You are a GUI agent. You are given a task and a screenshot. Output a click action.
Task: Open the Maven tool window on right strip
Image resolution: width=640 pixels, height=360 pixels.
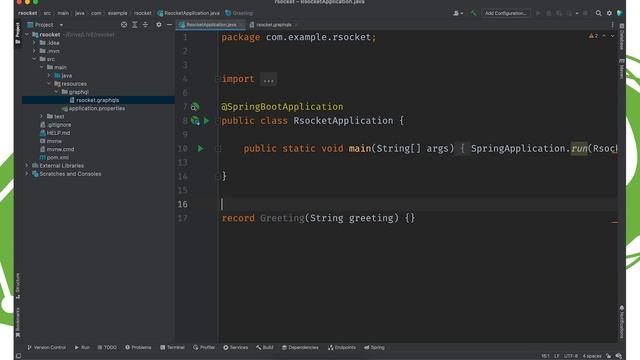point(622,69)
